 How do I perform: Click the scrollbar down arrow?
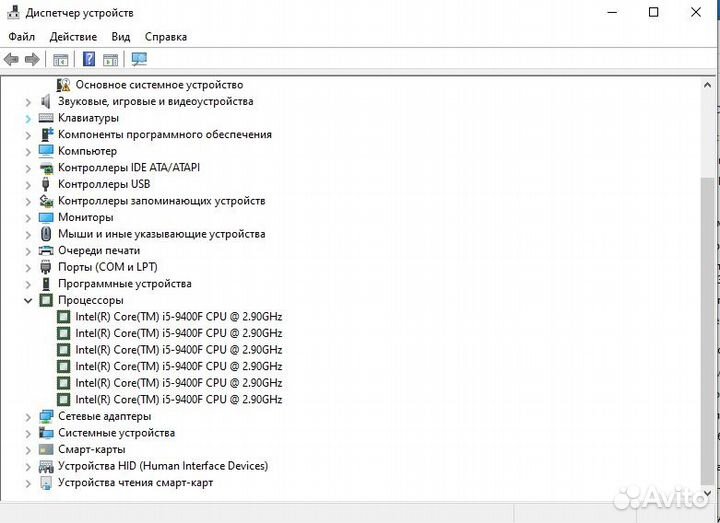tap(707, 493)
